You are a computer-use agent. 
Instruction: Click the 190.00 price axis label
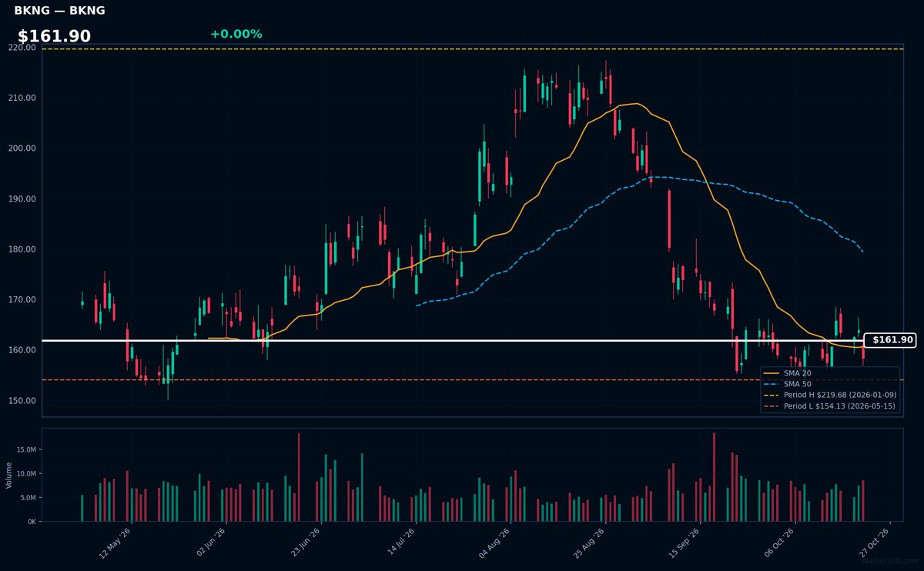pyautogui.click(x=23, y=199)
